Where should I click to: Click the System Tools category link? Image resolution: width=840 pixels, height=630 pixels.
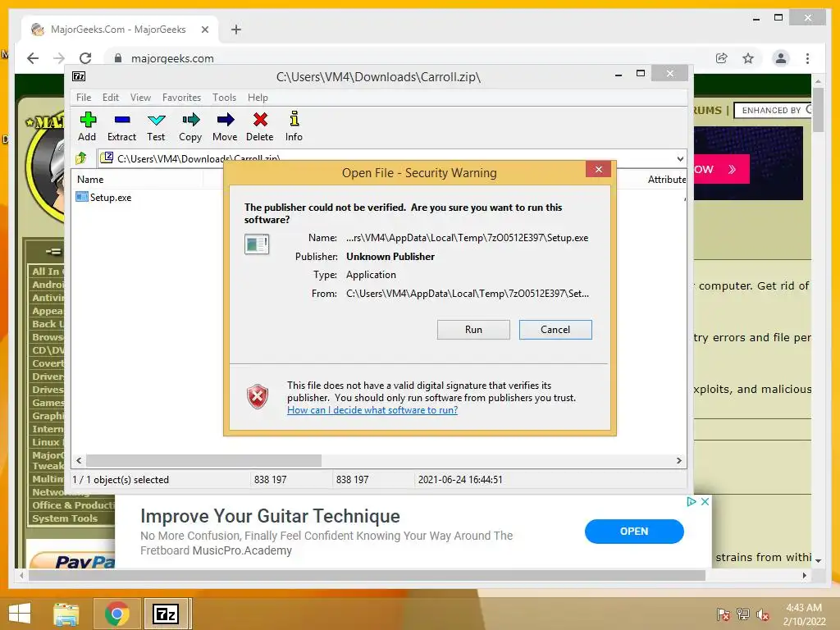pos(65,518)
